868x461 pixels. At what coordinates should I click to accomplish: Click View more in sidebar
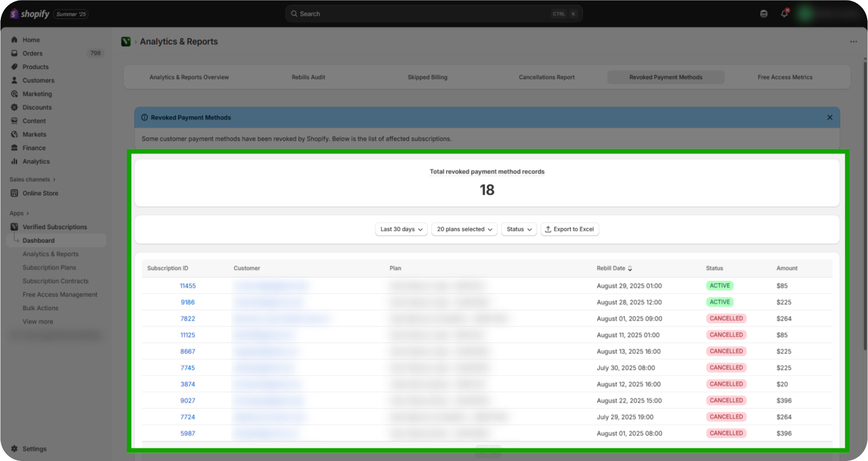click(38, 322)
